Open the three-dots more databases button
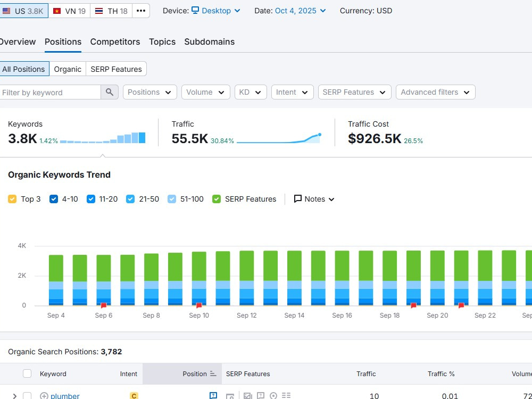This screenshot has width=532, height=399. [x=141, y=11]
